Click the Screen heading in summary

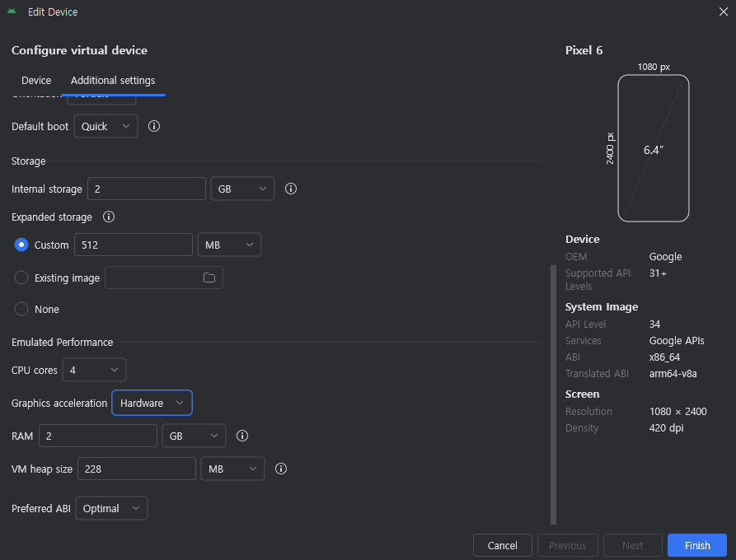[x=582, y=394]
